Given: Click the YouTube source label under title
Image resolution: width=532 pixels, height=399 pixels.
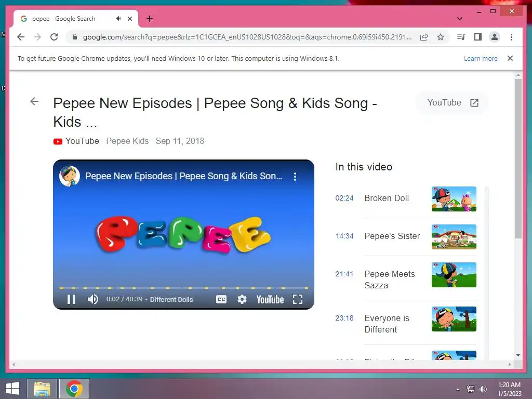Looking at the screenshot, I should point(82,141).
